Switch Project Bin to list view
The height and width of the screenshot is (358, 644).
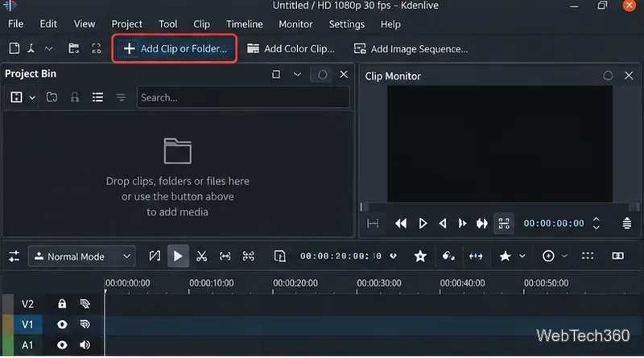[x=97, y=97]
